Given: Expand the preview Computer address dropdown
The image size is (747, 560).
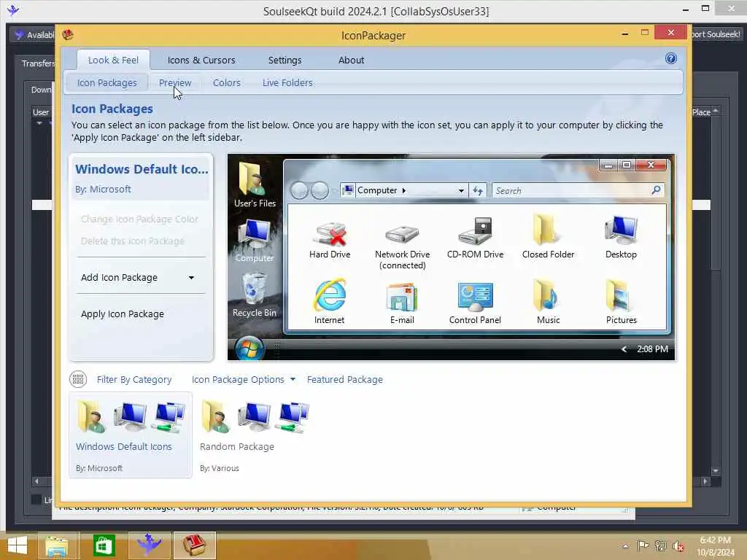Looking at the screenshot, I should (461, 190).
